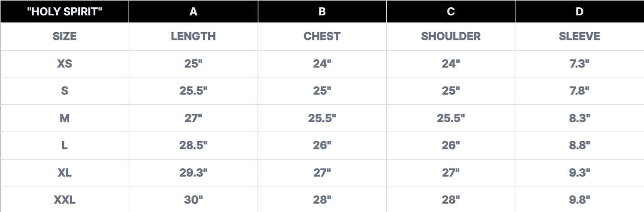Click the 7.3" sleeve value
This screenshot has width=644, height=212.
pyautogui.click(x=579, y=64)
